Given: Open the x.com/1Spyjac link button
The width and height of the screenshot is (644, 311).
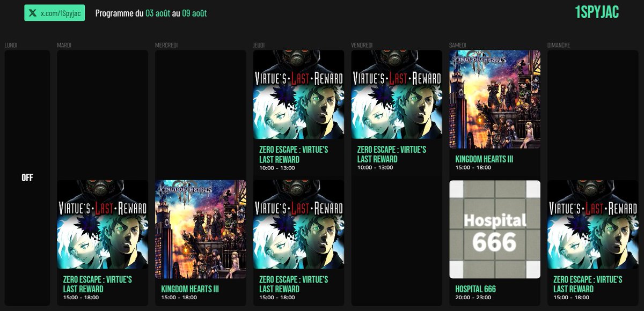Looking at the screenshot, I should point(54,13).
